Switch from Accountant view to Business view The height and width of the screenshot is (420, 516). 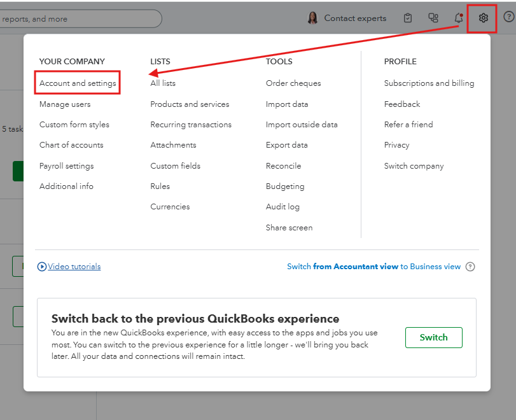(x=373, y=267)
